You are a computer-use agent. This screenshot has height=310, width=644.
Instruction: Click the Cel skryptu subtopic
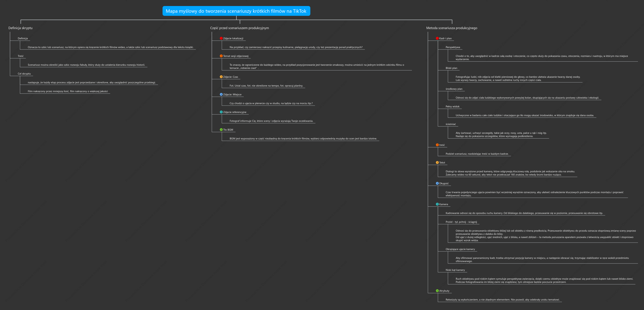24,74
